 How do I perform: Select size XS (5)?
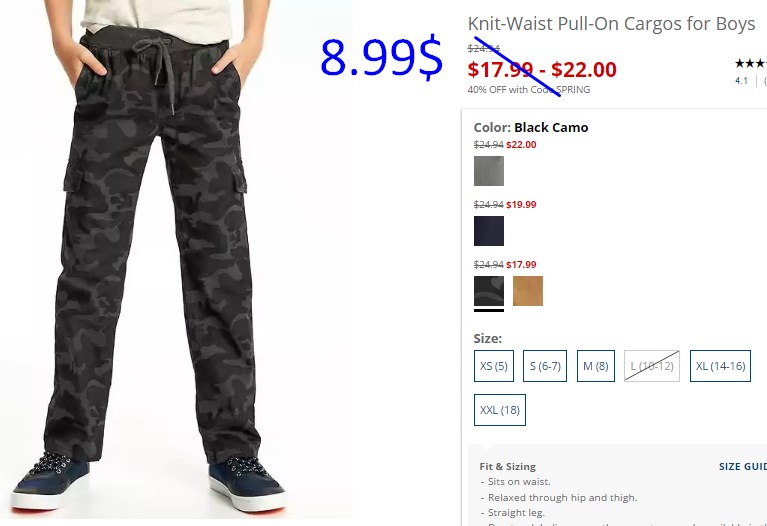coord(494,366)
